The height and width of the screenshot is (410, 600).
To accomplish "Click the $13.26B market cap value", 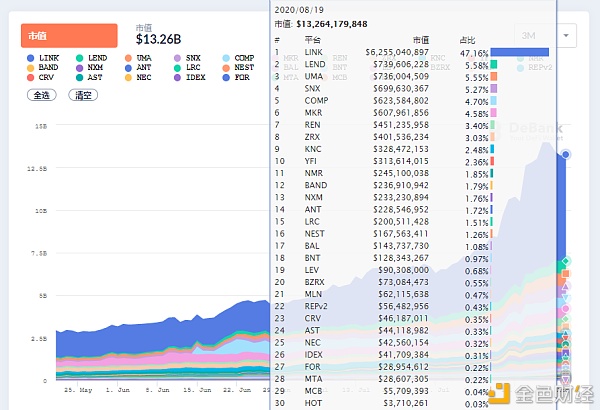I will point(158,39).
